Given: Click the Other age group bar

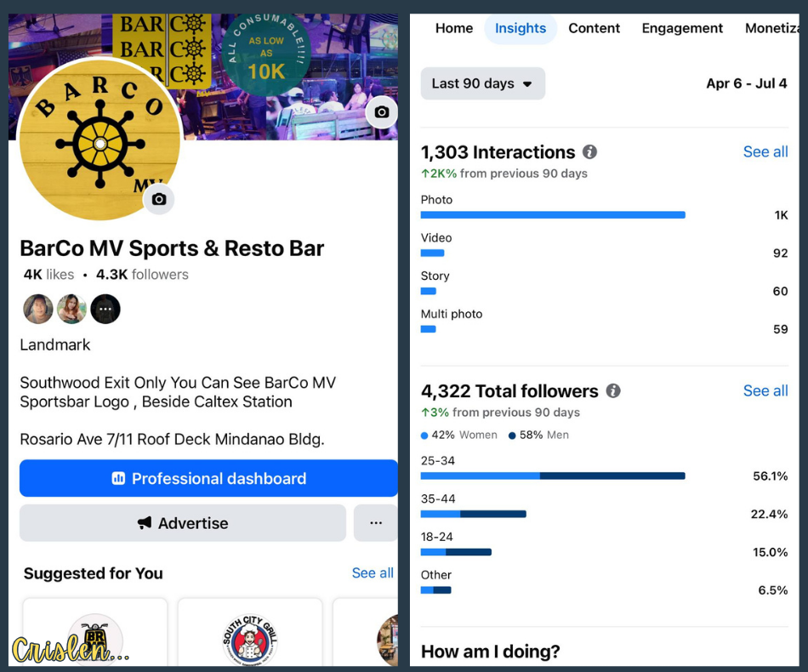Looking at the screenshot, I should [x=436, y=590].
